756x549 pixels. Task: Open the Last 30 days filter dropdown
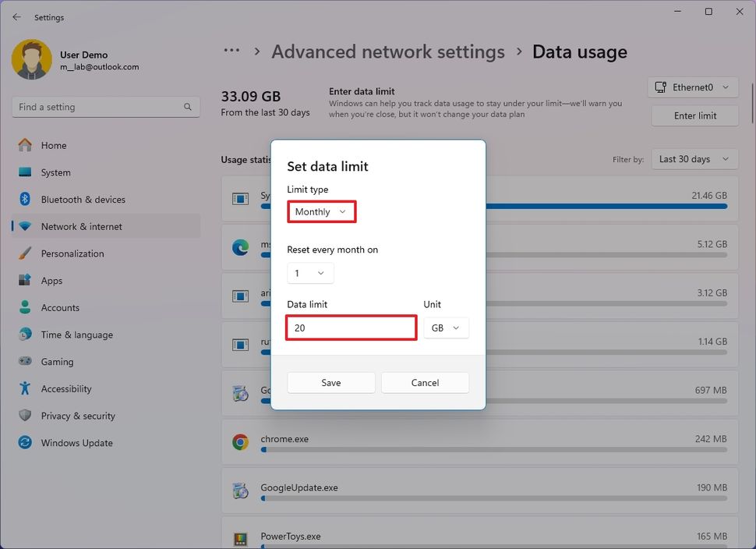[694, 158]
